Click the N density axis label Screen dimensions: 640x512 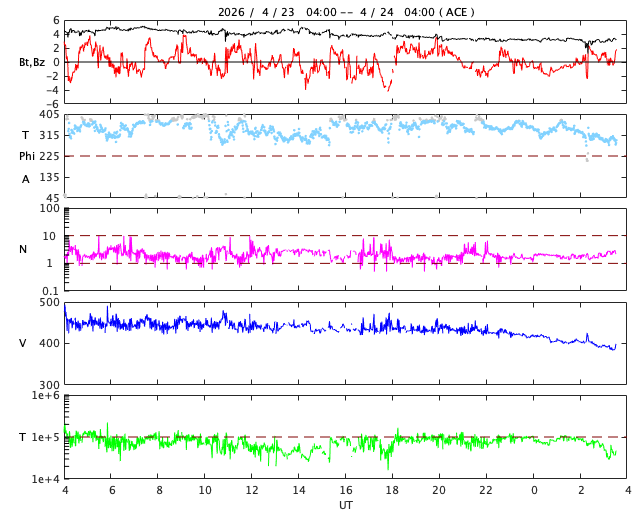coord(23,249)
